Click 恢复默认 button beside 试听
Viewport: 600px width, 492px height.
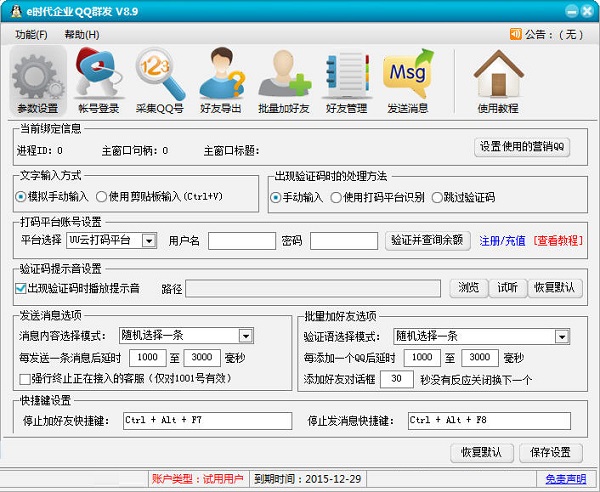coord(555,288)
